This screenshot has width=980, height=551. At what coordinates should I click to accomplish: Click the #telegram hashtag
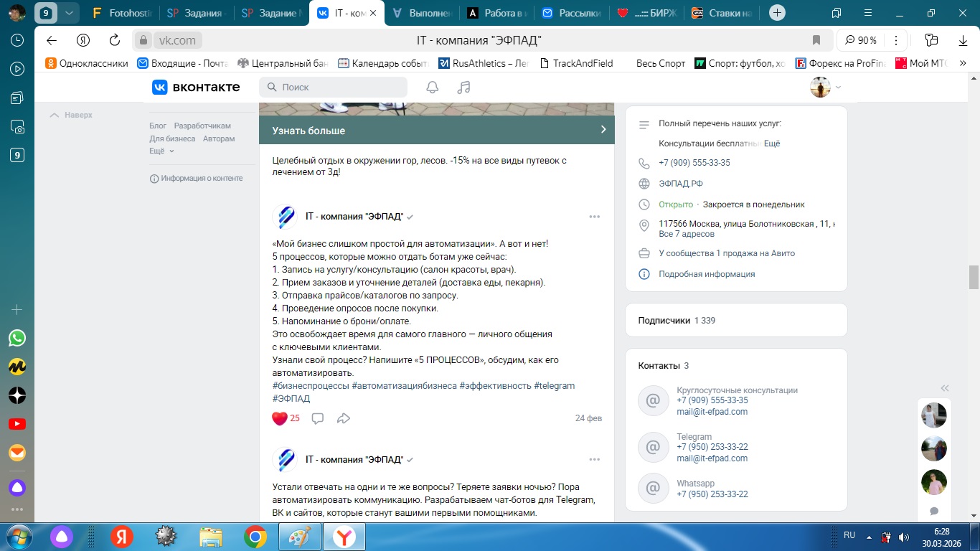click(555, 386)
